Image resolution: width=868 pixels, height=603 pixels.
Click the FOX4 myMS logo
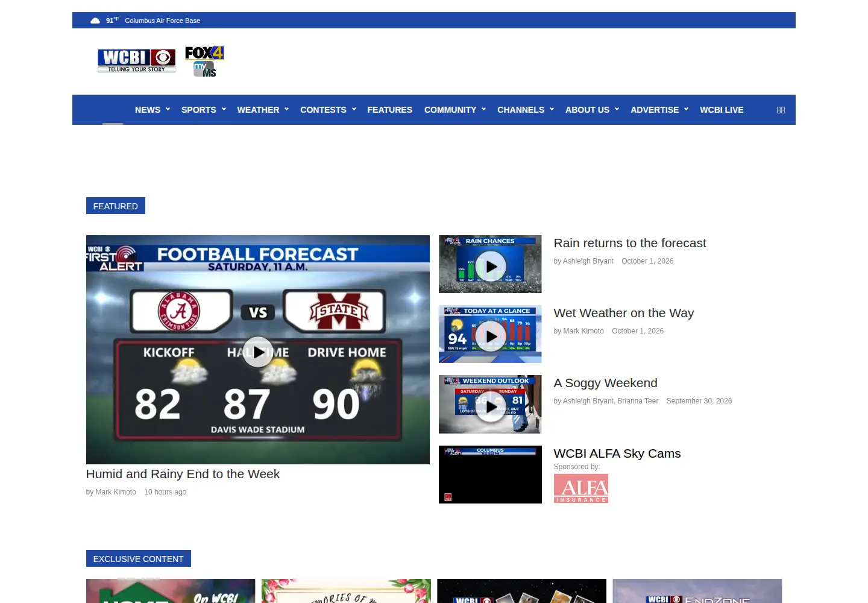point(204,62)
